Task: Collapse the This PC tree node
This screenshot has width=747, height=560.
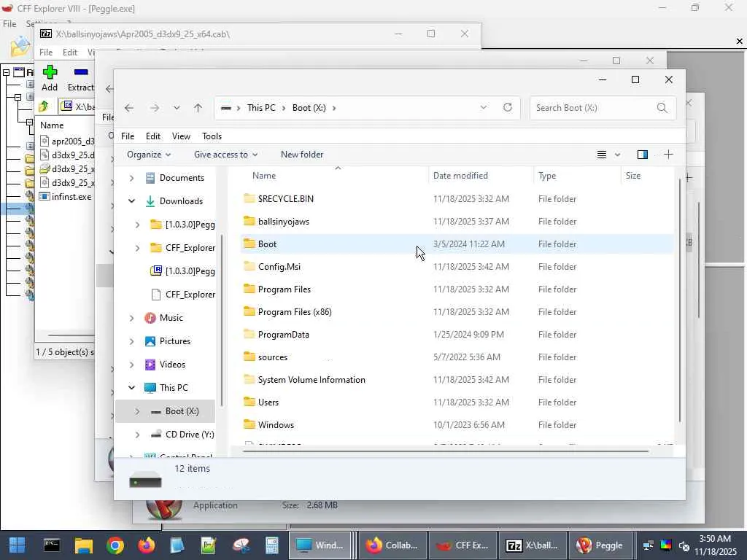Action: [131, 388]
